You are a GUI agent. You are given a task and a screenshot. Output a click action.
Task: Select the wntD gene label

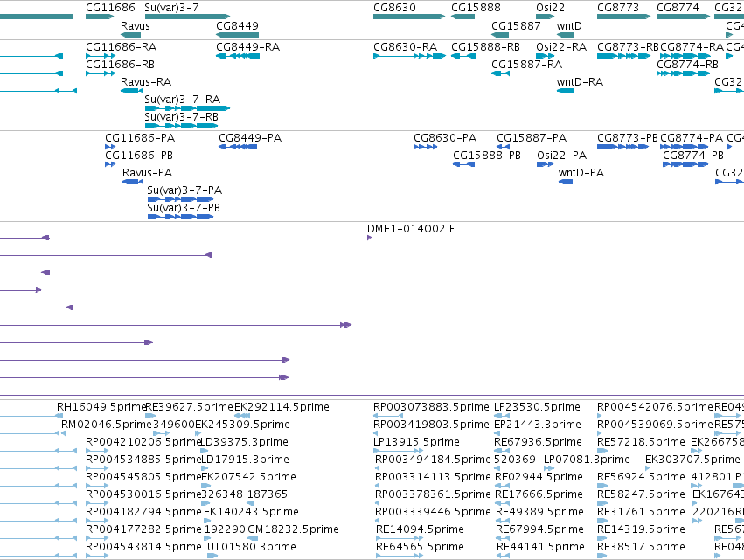coord(569,25)
